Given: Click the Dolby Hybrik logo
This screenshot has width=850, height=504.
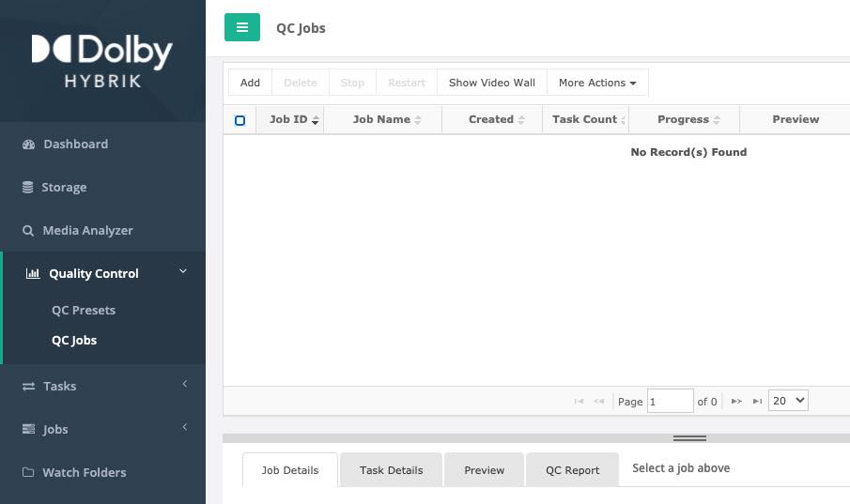Looking at the screenshot, I should 102,61.
